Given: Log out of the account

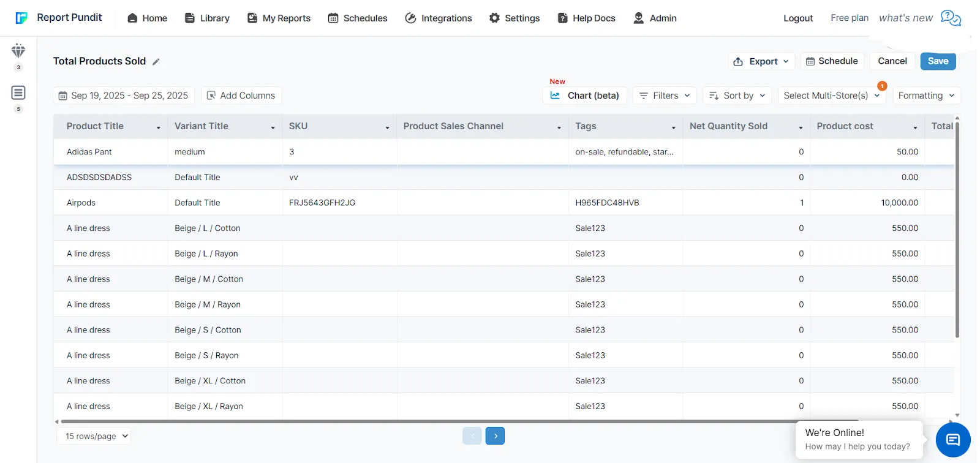Looking at the screenshot, I should [x=798, y=18].
